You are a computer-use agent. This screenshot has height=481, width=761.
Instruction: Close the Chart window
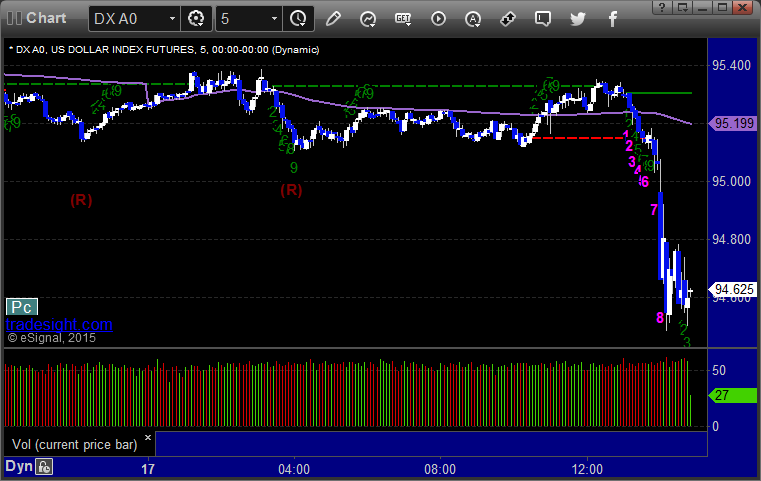(x=743, y=7)
